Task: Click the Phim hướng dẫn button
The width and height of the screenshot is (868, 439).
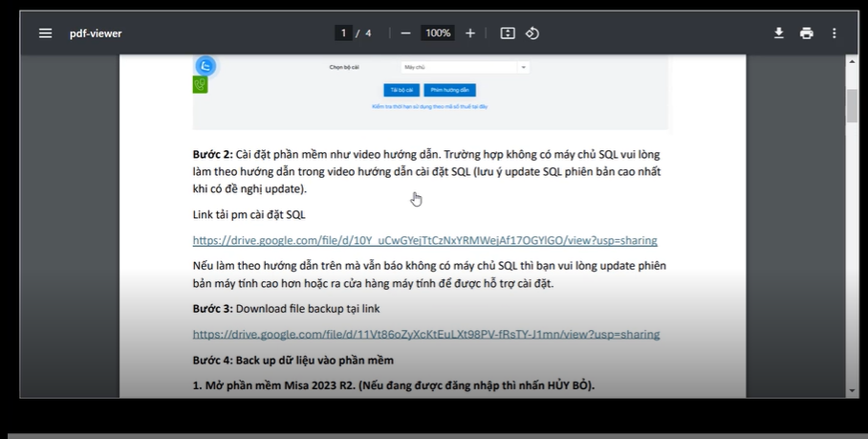Action: [449, 90]
